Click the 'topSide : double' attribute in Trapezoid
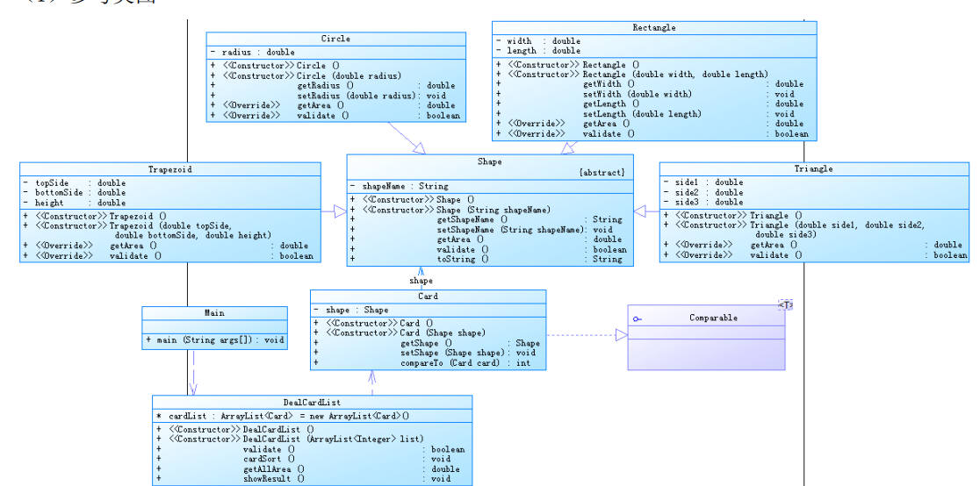980x486 pixels. click(80, 183)
